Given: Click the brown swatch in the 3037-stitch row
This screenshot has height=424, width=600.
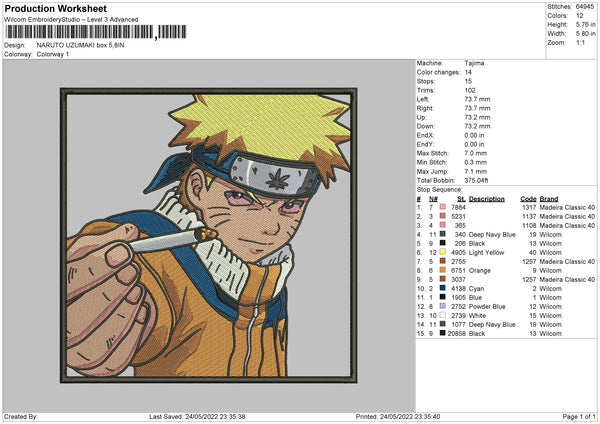Looking at the screenshot, I should [443, 279].
